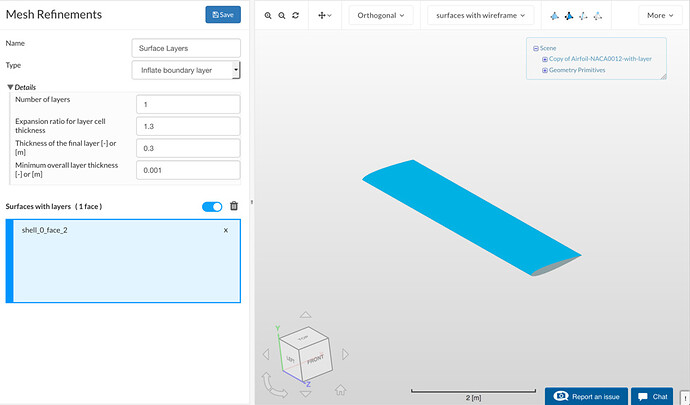Click the panel splitter handle
The image size is (690, 405).
point(252,202)
